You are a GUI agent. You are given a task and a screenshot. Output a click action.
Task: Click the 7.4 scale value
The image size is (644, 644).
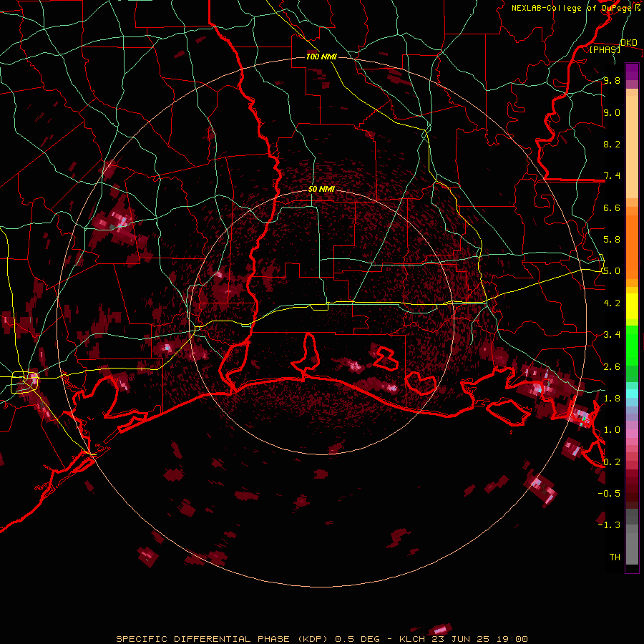tap(612, 176)
